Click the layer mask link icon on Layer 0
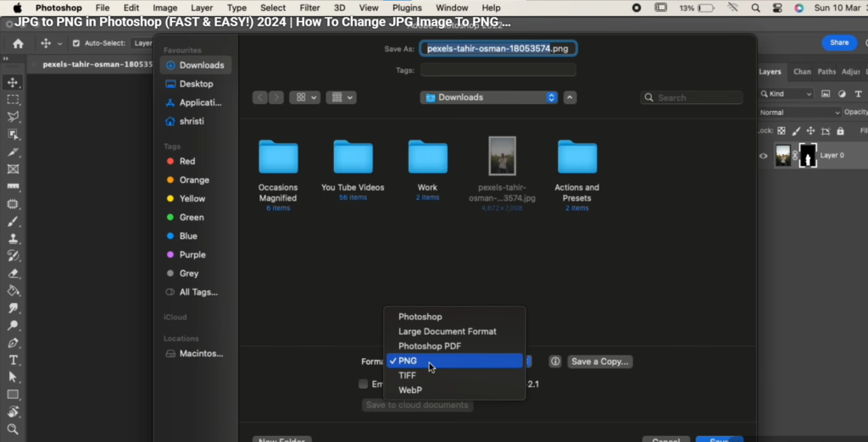Image resolution: width=868 pixels, height=442 pixels. click(x=795, y=156)
